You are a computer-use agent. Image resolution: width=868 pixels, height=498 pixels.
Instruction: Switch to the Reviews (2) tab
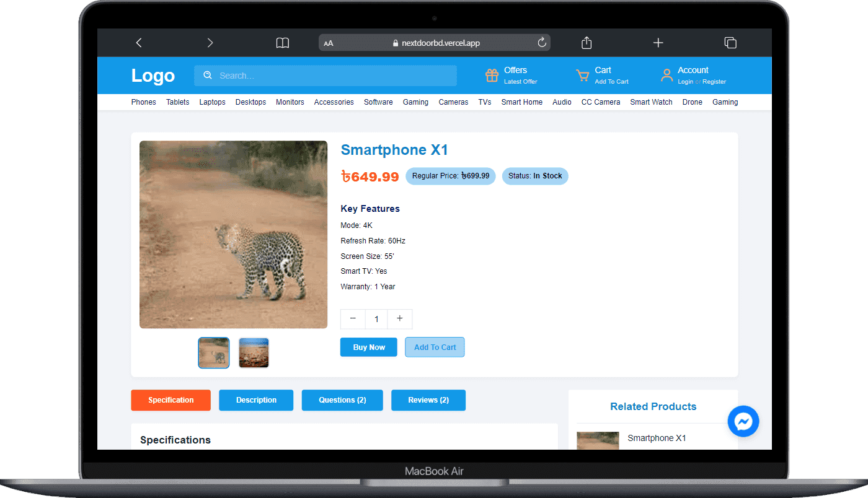(x=428, y=400)
